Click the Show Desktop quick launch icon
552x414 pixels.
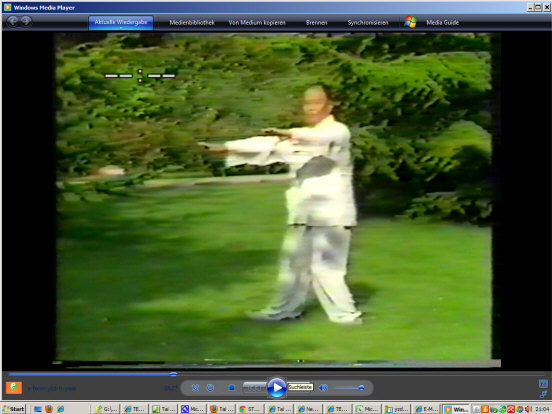(x=38, y=409)
